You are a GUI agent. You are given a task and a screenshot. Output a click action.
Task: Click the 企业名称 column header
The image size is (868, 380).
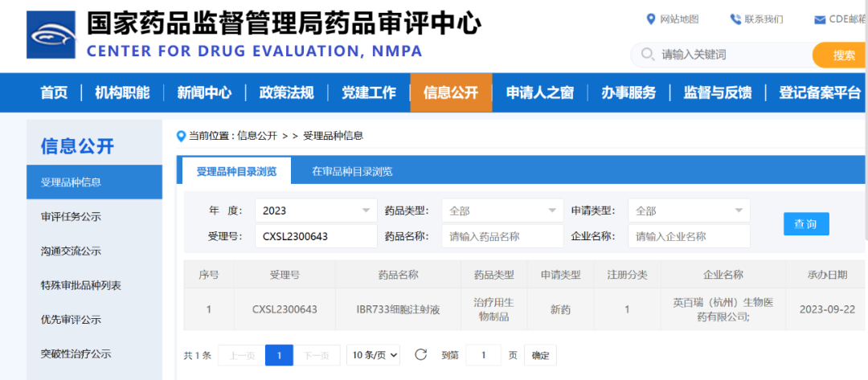[723, 274]
